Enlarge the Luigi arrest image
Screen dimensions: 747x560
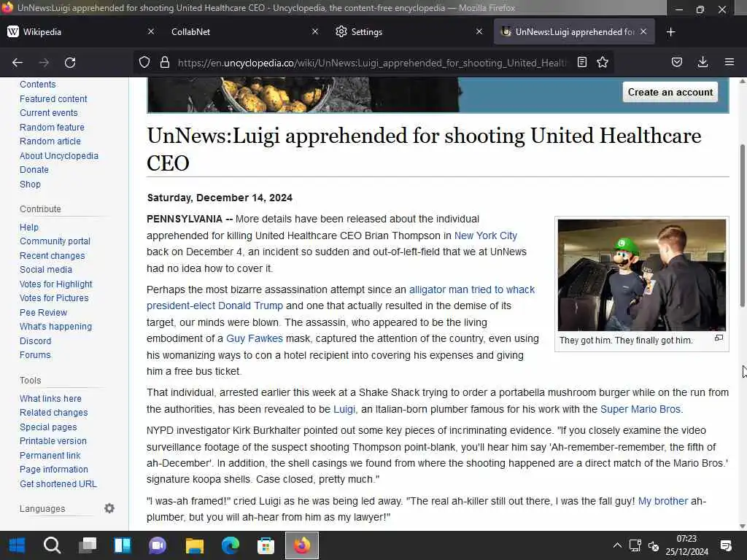coord(719,338)
